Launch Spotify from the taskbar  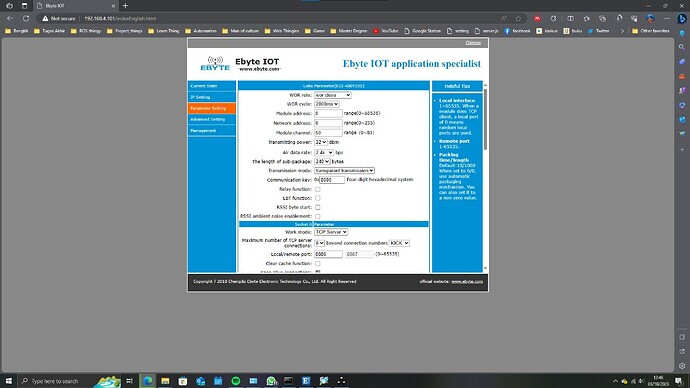click(236, 381)
